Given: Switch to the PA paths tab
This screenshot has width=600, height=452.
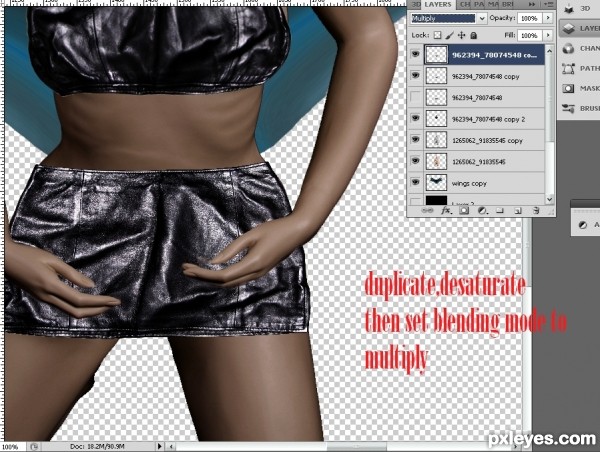Looking at the screenshot, I should click(479, 4).
